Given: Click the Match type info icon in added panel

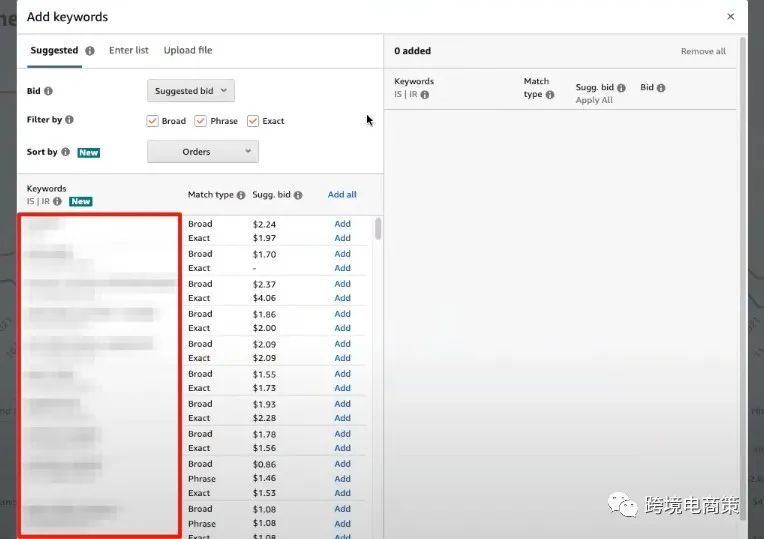Looking at the screenshot, I should 550,95.
